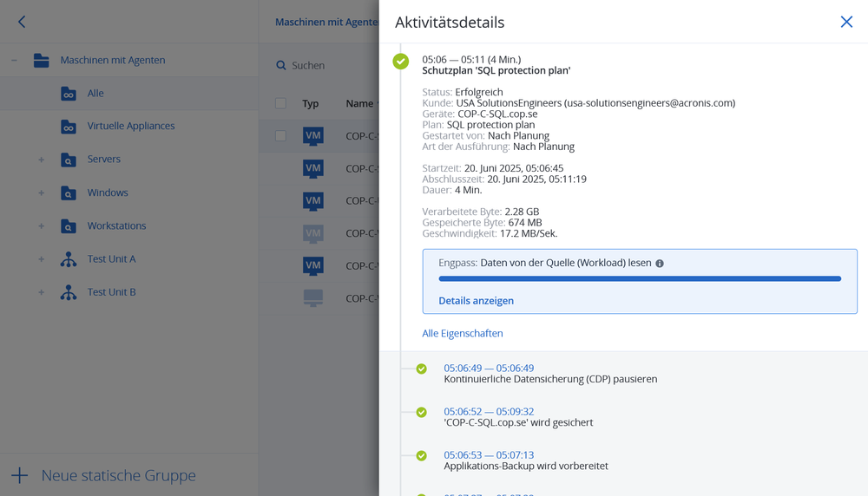Expand the Test Unit B node
This screenshot has width=868, height=496.
[x=41, y=292]
